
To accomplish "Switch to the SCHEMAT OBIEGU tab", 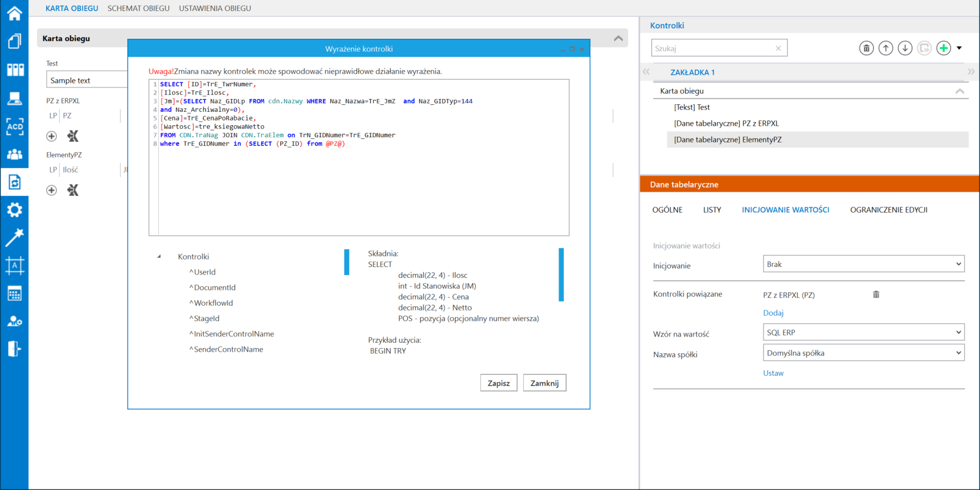I will [138, 8].
